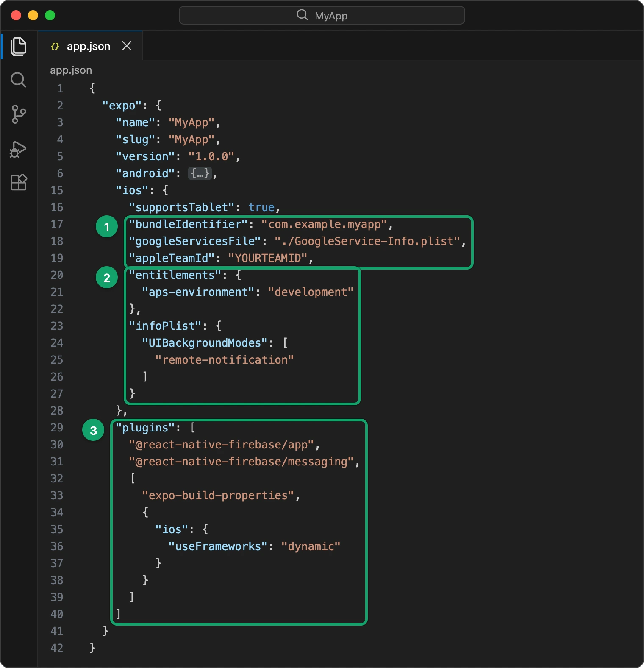Click the "@react-native-firebase/app" string
Screen dimensions: 644x668
click(x=222, y=445)
